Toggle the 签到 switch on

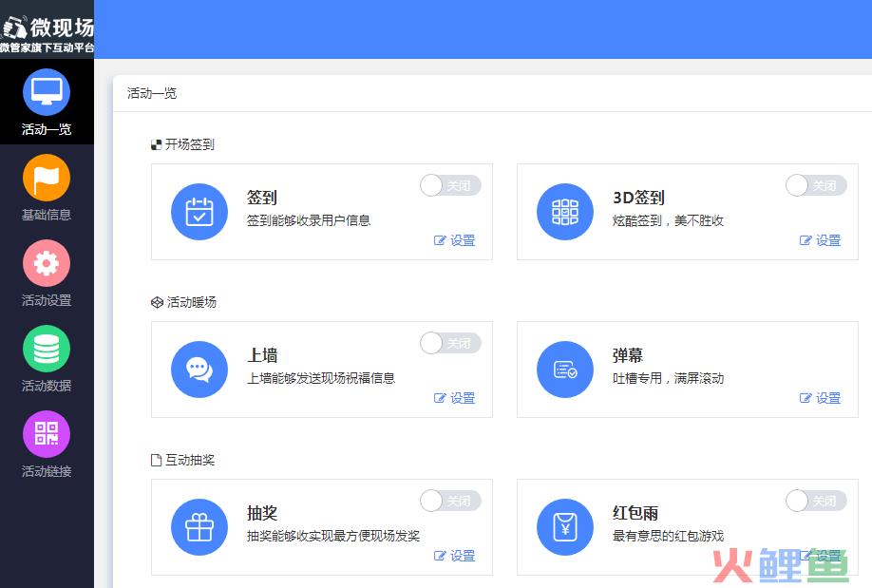coord(450,185)
